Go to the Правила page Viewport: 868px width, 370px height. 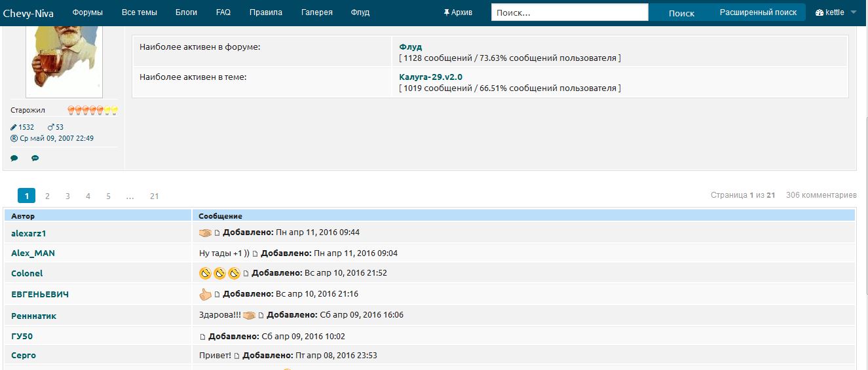[x=266, y=12]
